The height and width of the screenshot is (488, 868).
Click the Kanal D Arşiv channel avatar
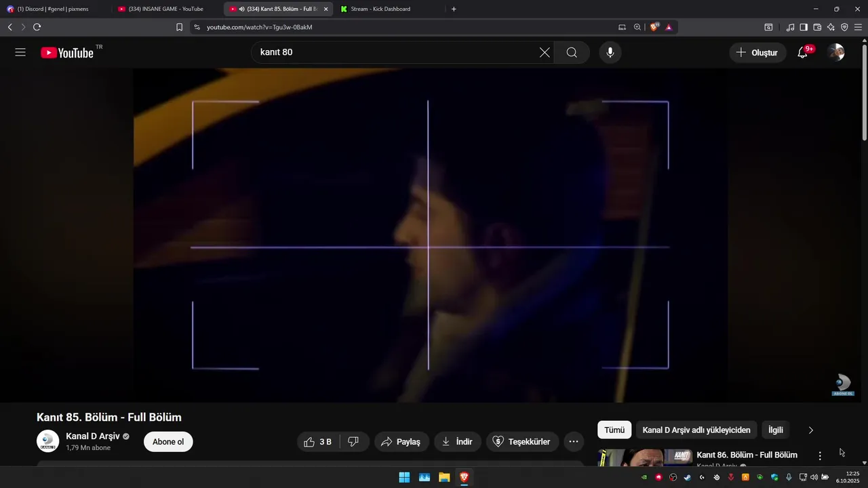pos(47,441)
